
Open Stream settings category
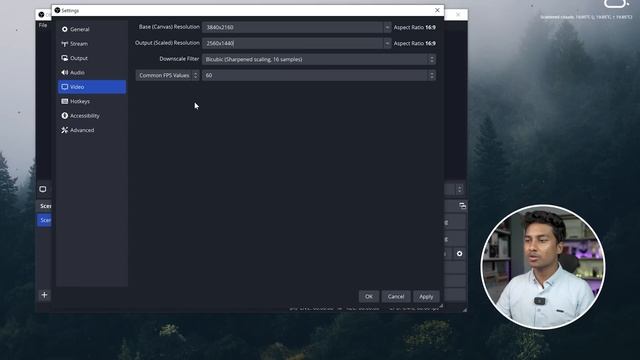(92, 44)
